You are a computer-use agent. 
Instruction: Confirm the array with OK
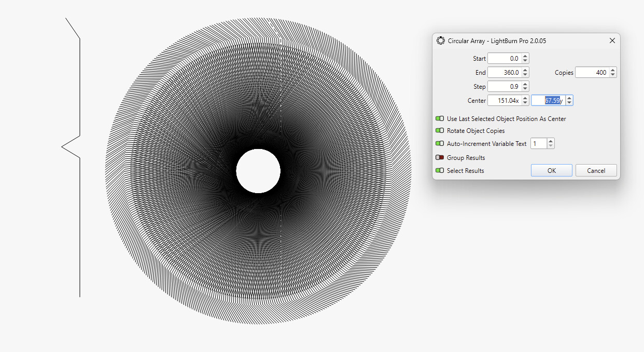(x=551, y=171)
